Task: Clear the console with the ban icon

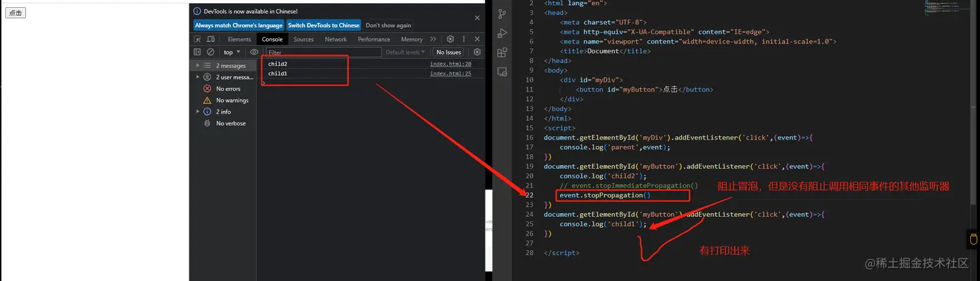Action: pyautogui.click(x=211, y=52)
